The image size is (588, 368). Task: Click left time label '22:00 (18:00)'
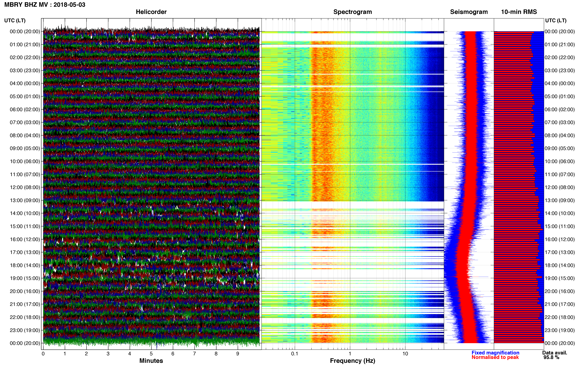[x=25, y=317]
